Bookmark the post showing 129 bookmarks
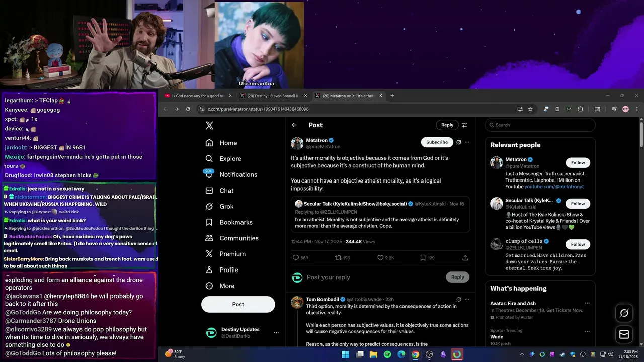The image size is (644, 362). (427, 258)
